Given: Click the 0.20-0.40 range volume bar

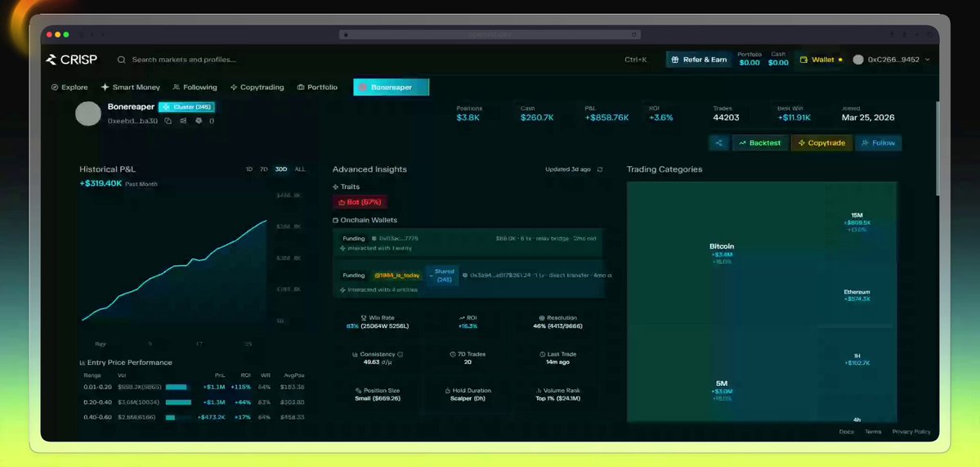Looking at the screenshot, I should [x=178, y=402].
